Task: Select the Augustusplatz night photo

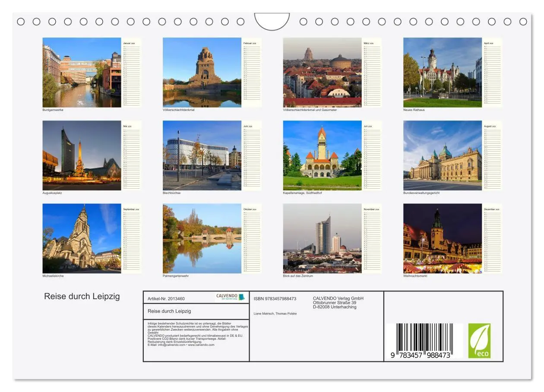Action: point(82,155)
